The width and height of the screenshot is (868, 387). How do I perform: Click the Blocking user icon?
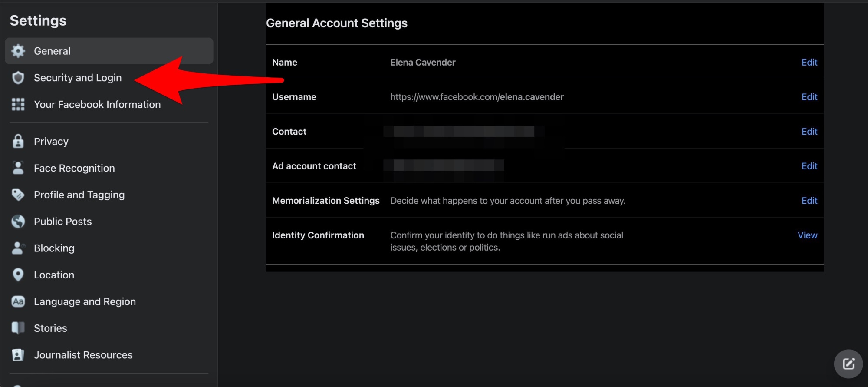(x=18, y=248)
